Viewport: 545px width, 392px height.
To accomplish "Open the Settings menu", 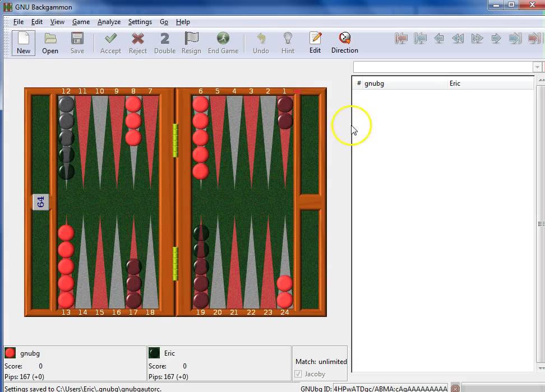I will click(140, 22).
